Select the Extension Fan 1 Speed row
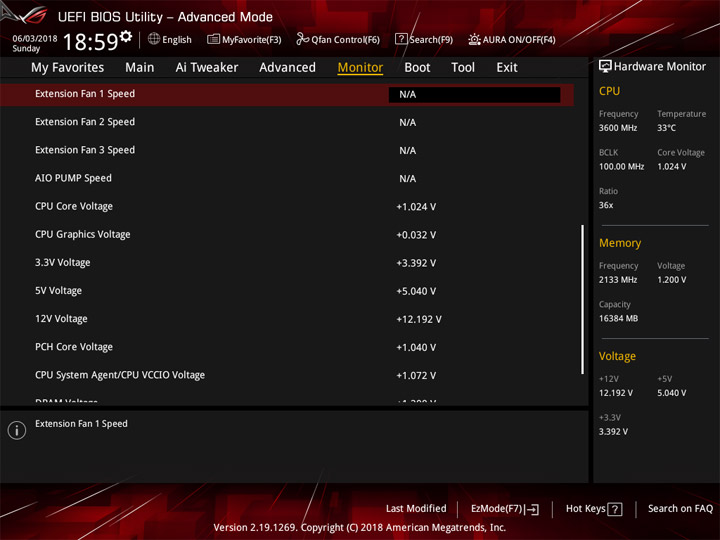720x540 pixels. pyautogui.click(x=287, y=95)
